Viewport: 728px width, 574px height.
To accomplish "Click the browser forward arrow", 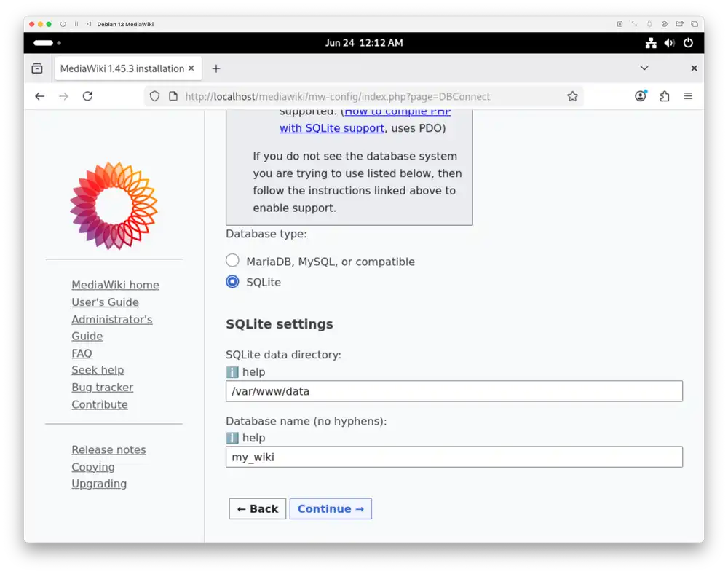I will click(63, 96).
